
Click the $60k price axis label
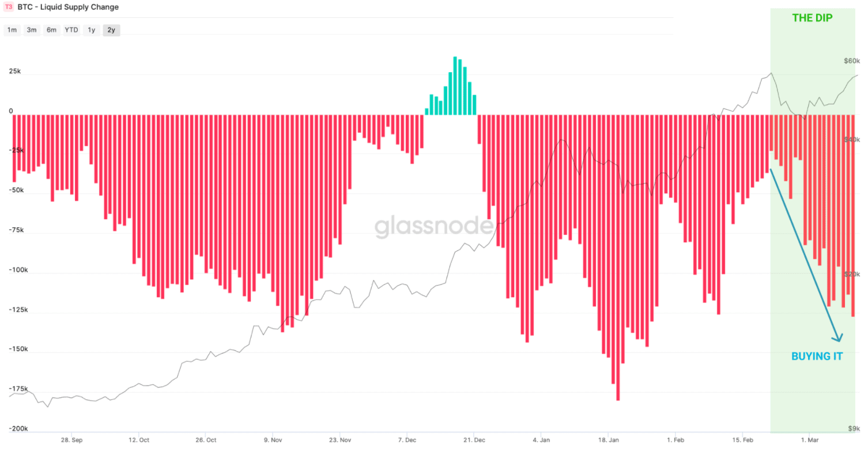(x=851, y=61)
